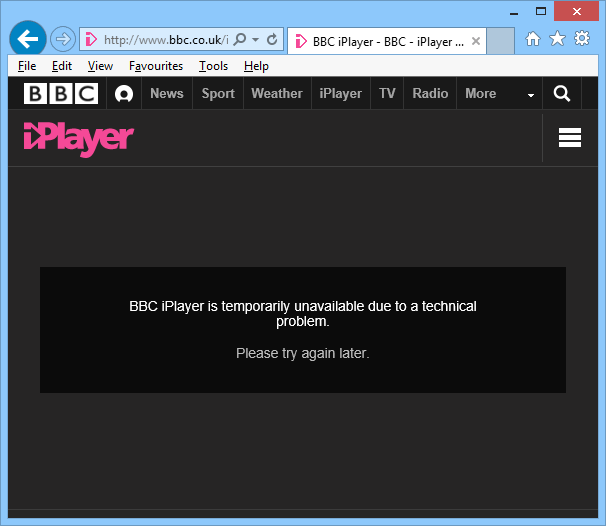Go to the Sport section
This screenshot has height=526, width=606.
tap(218, 94)
